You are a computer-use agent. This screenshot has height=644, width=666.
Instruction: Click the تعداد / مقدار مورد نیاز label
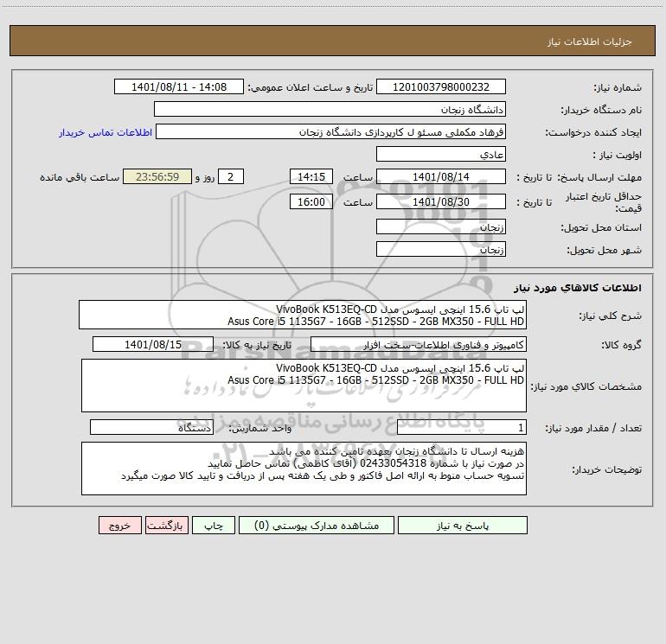593,429
